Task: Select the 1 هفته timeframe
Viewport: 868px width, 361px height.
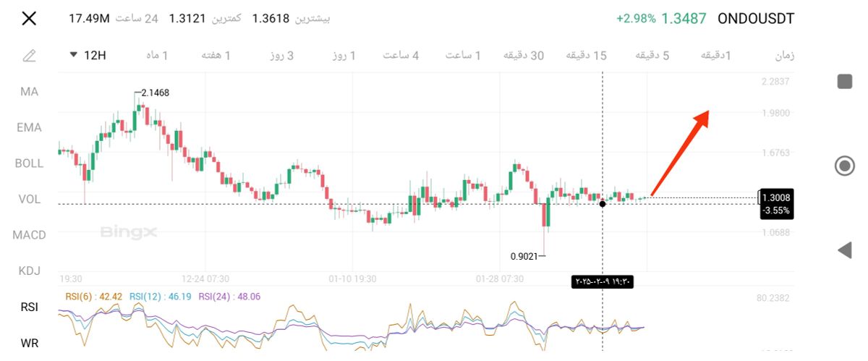Action: click(x=216, y=56)
